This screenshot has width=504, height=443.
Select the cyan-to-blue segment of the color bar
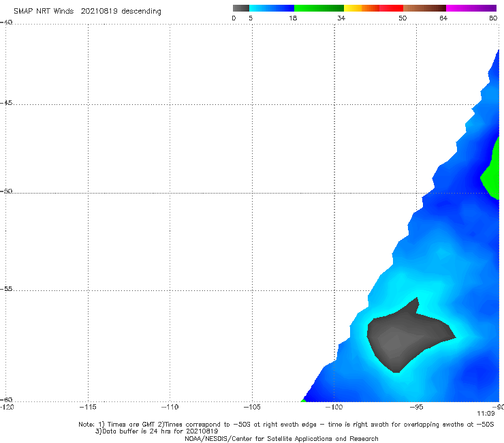point(272,8)
